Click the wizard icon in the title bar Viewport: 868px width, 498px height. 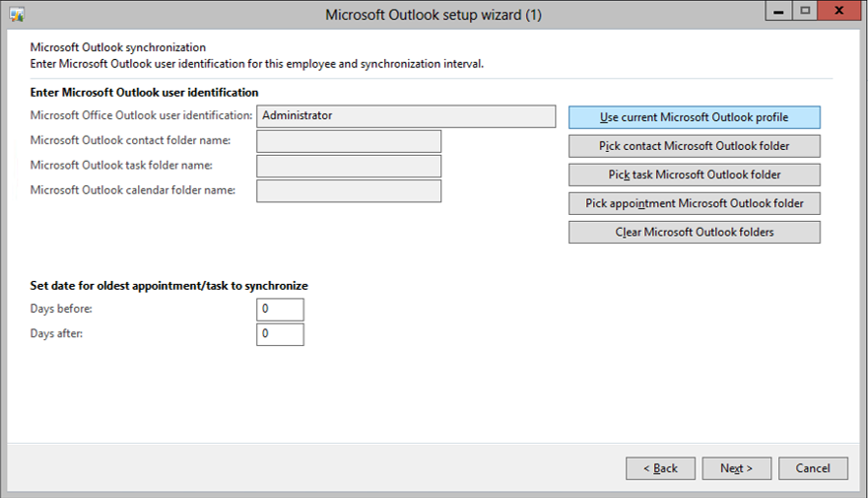coord(17,15)
